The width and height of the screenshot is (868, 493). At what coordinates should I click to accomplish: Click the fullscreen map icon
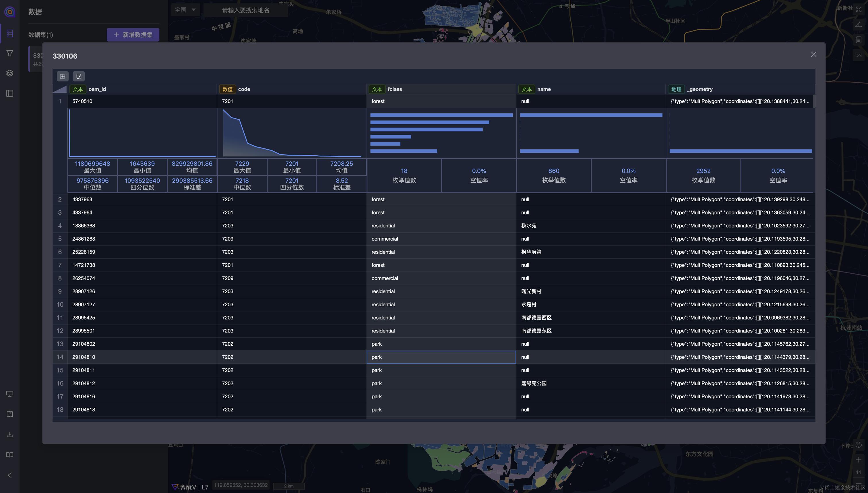[x=859, y=9]
